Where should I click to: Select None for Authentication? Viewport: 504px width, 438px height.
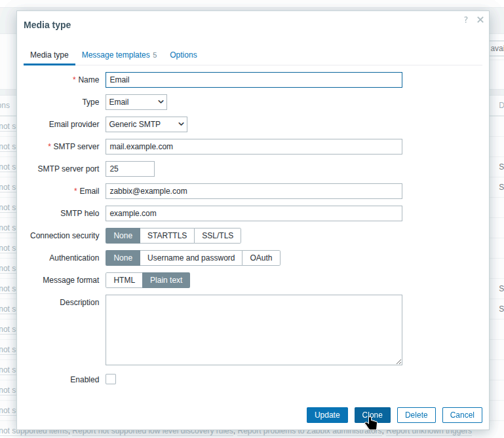(x=123, y=258)
